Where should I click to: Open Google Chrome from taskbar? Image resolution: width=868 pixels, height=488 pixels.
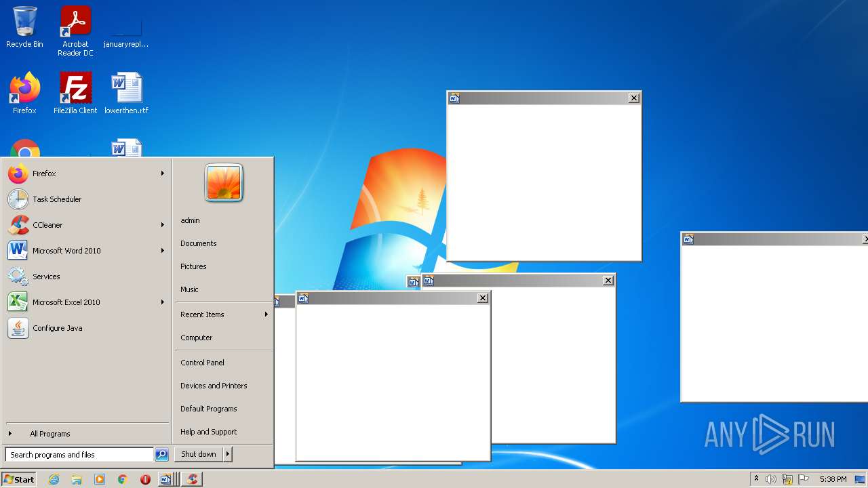(x=123, y=479)
